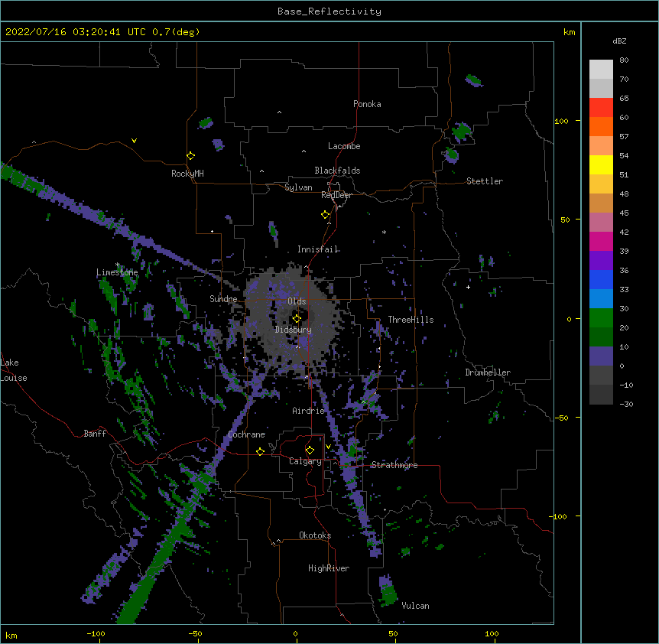Viewport: 659px width, 644px height.
Task: Select the yellow diamond marker below Cochrane
Action: click(260, 451)
